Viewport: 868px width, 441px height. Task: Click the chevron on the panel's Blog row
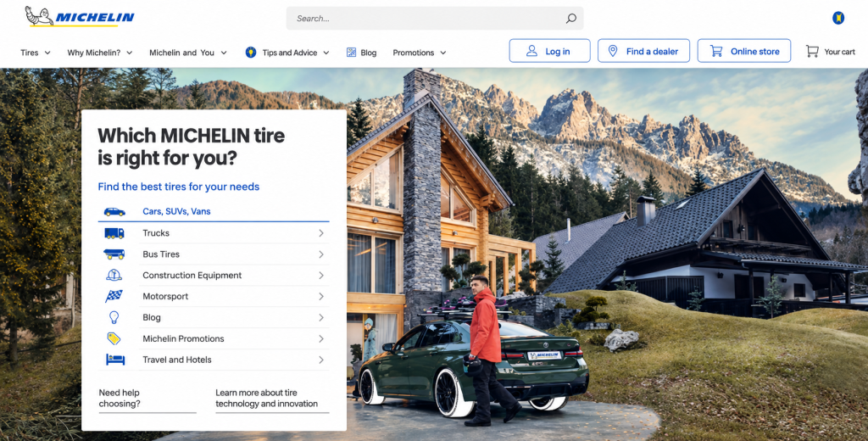point(321,317)
